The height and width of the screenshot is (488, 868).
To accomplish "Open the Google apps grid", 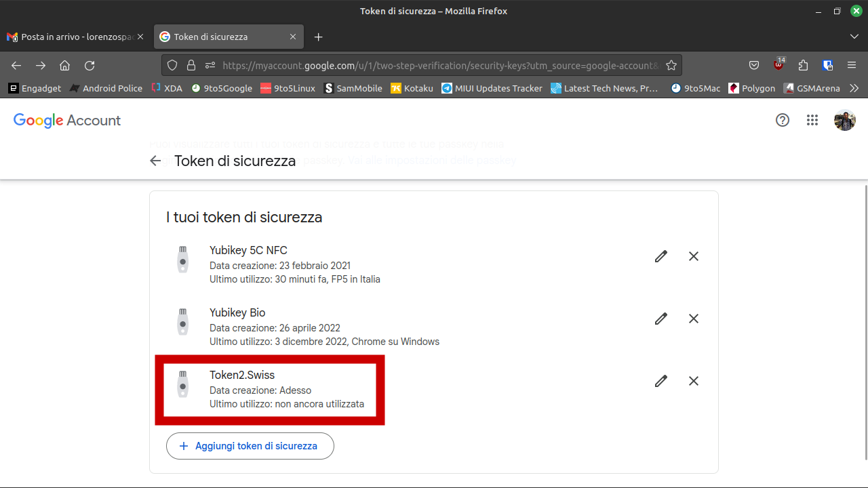I will 812,120.
